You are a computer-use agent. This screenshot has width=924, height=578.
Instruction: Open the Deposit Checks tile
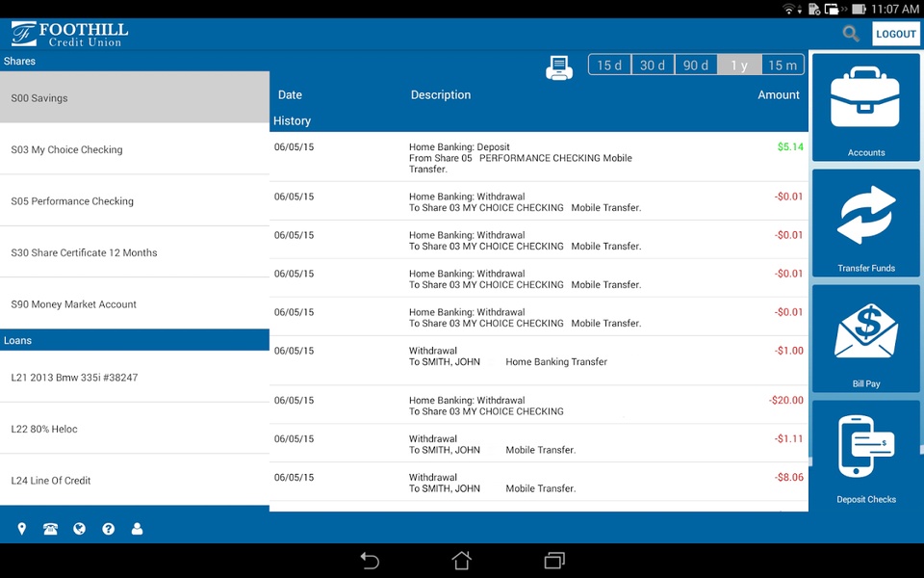(865, 456)
